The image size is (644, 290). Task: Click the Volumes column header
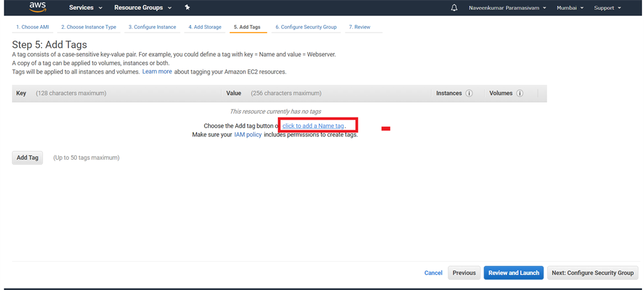pos(501,93)
